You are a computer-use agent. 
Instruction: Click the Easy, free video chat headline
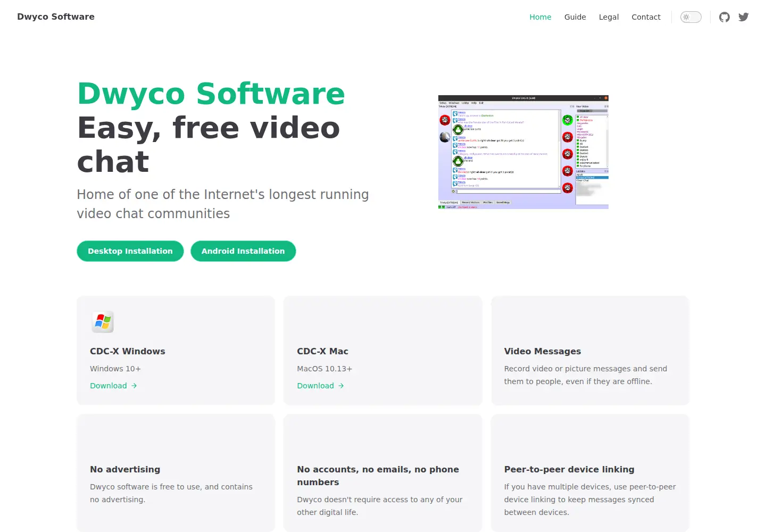[209, 144]
